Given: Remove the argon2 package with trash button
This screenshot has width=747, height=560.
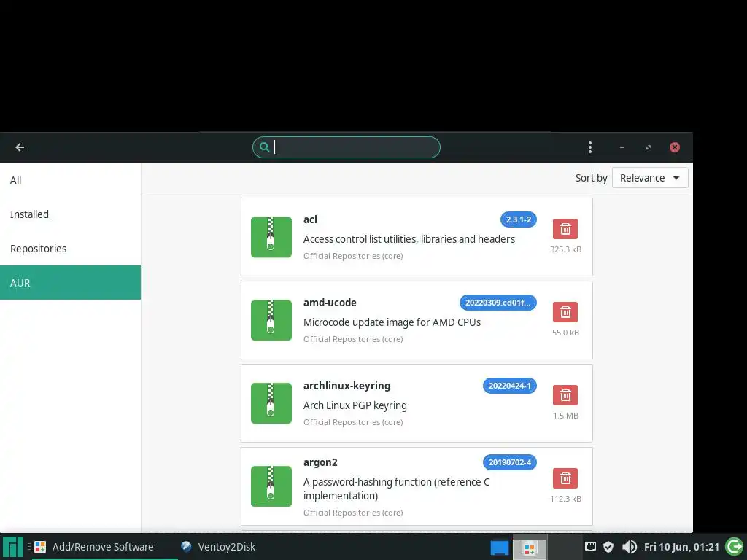Looking at the screenshot, I should tap(565, 478).
